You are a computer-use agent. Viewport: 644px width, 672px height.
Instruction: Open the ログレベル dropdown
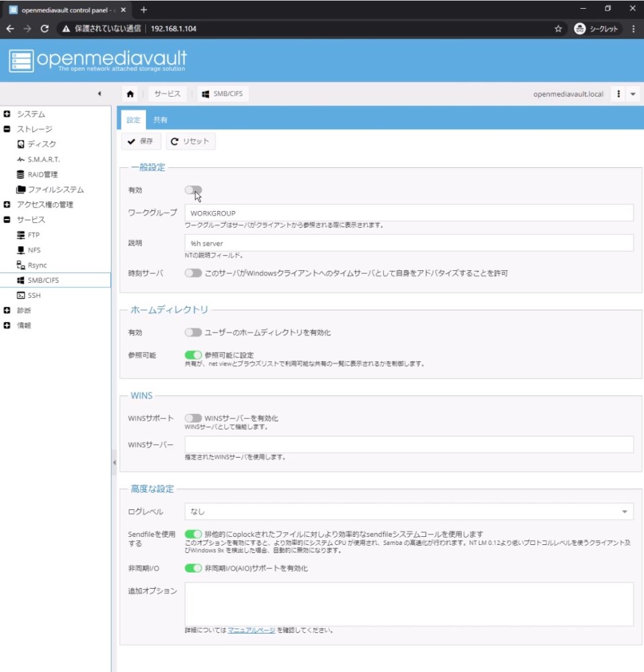coord(409,512)
